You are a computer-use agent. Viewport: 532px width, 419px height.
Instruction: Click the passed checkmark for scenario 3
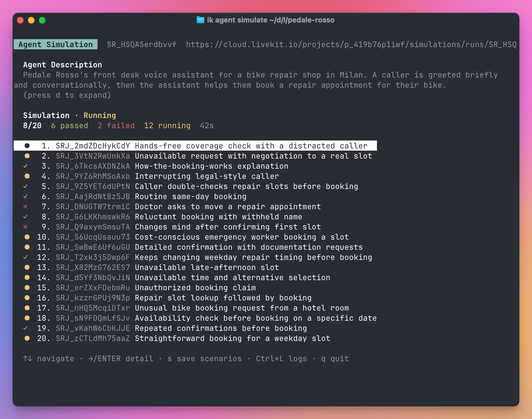(25, 166)
